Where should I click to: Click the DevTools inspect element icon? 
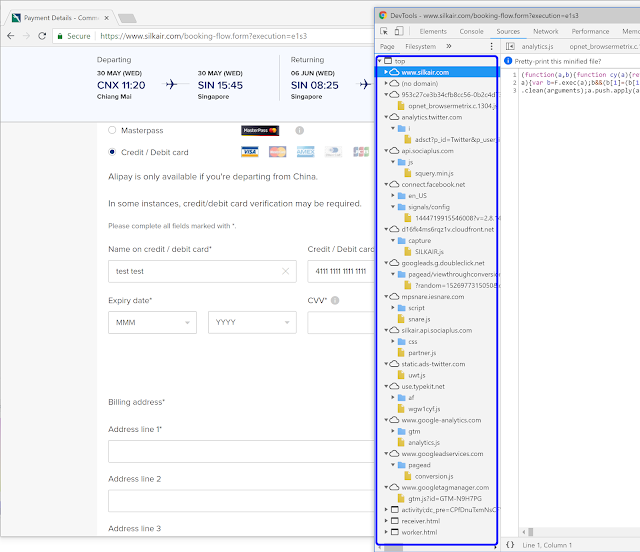[x=384, y=31]
